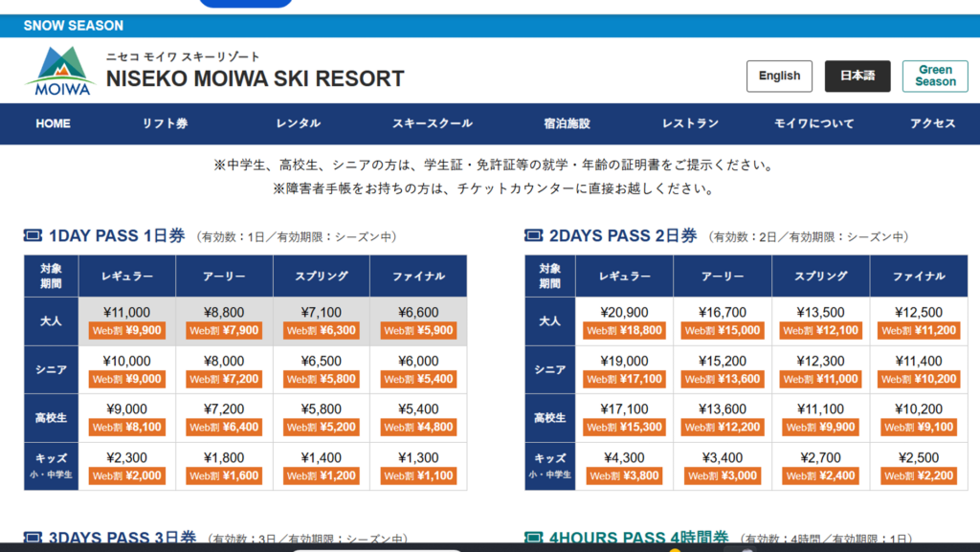Click Web割 ¥15,000 two-day badge
This screenshot has height=552, width=980.
tap(723, 330)
